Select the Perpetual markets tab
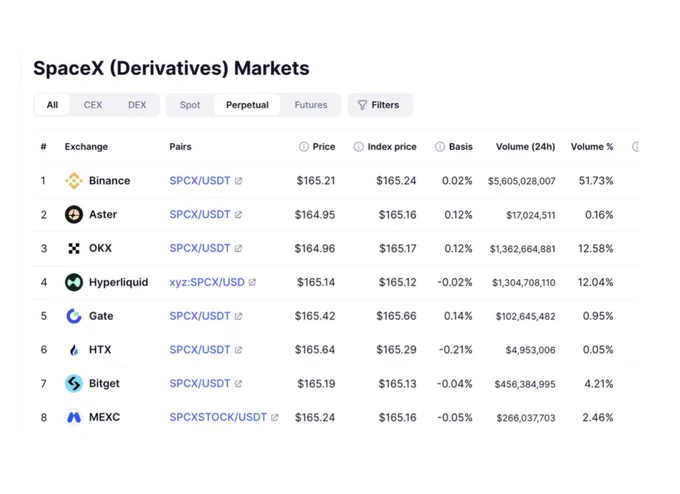The height and width of the screenshot is (494, 680). pyautogui.click(x=247, y=105)
